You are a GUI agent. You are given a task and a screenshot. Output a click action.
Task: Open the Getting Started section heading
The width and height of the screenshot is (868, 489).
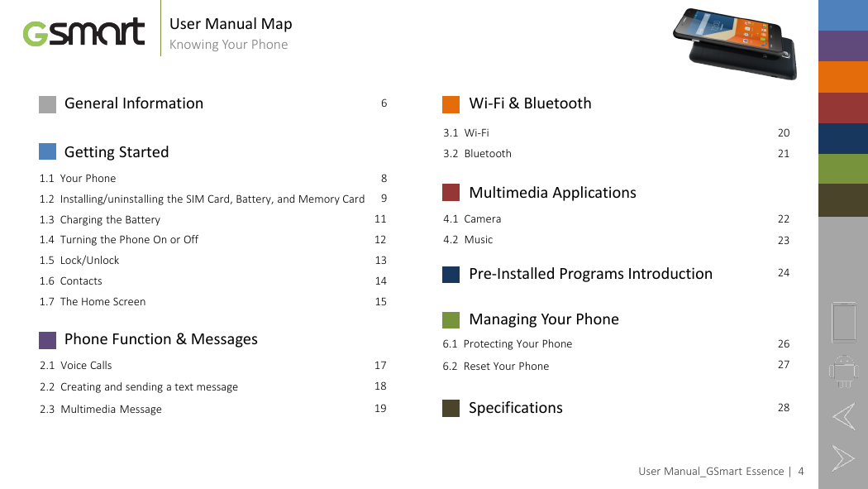(117, 151)
